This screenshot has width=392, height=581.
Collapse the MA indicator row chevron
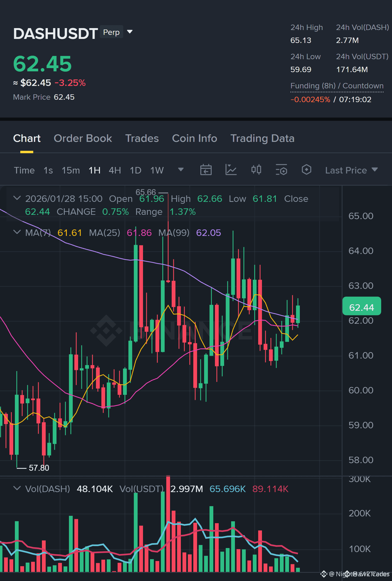coord(17,232)
